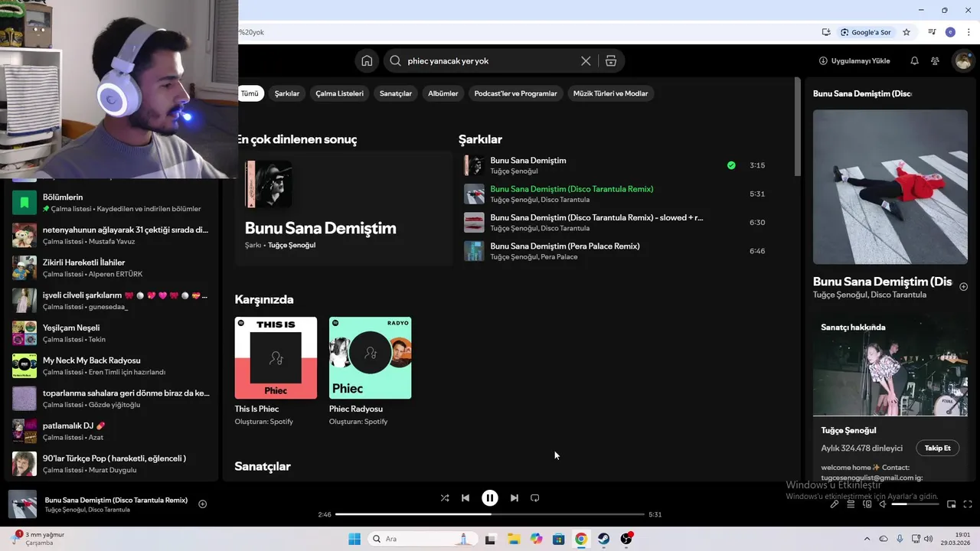Seek on the song progress bar

[490, 514]
